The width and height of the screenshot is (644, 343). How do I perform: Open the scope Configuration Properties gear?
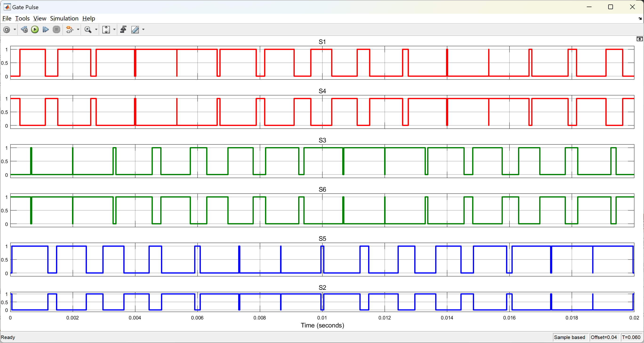(x=7, y=30)
